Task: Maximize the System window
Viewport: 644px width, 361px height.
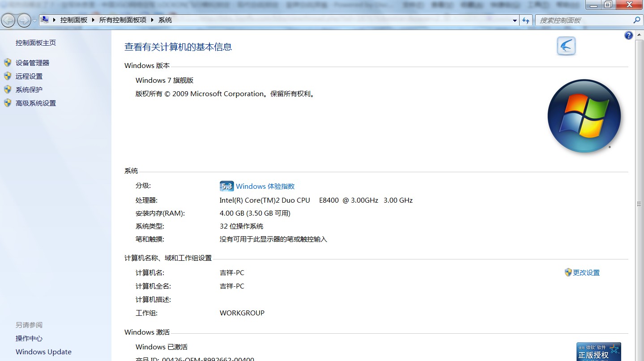Action: click(608, 5)
